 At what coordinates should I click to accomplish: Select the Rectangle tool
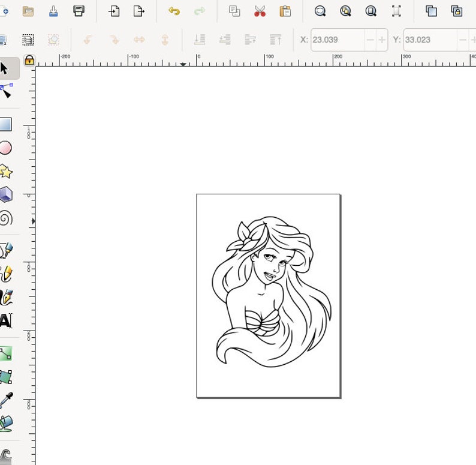[5, 124]
